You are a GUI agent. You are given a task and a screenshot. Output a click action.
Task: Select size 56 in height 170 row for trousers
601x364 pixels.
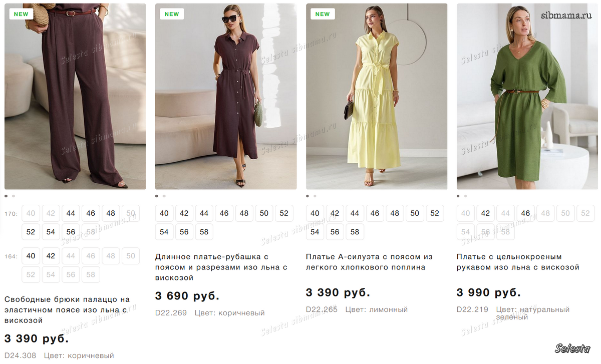coord(71,232)
